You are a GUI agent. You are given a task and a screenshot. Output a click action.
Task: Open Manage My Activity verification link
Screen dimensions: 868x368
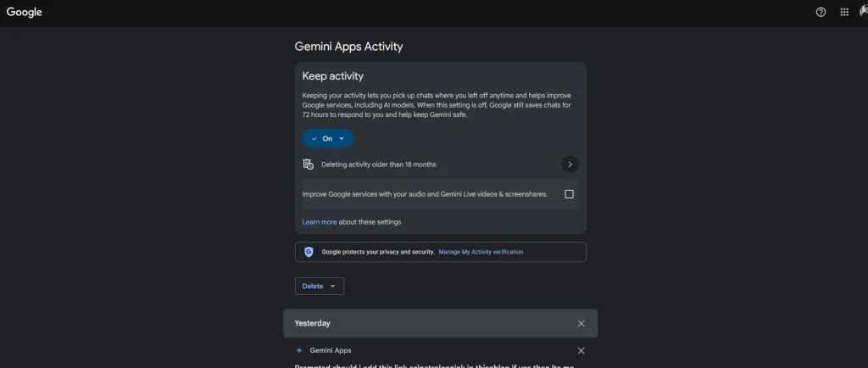(x=481, y=252)
